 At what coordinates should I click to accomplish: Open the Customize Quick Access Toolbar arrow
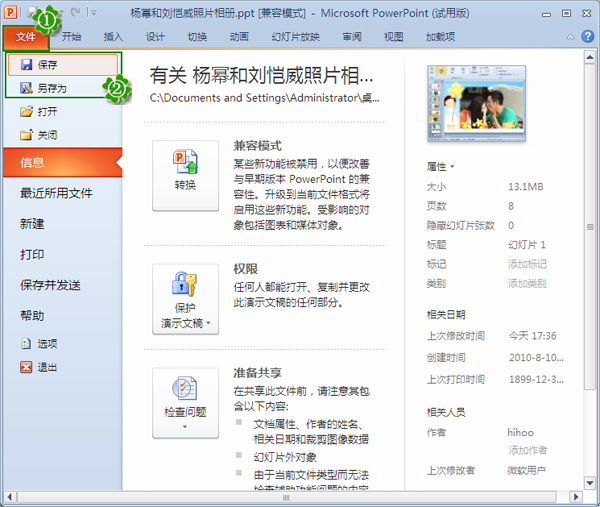[x=93, y=13]
